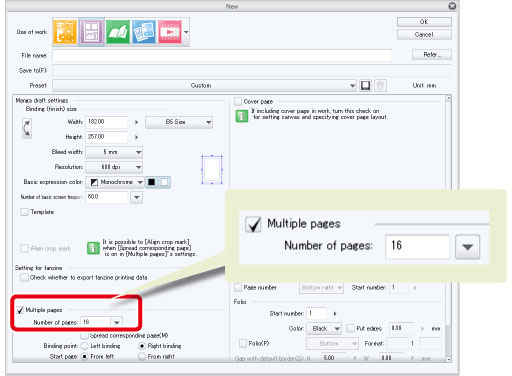Open basic screen frequency dropdown arrow

[136, 197]
